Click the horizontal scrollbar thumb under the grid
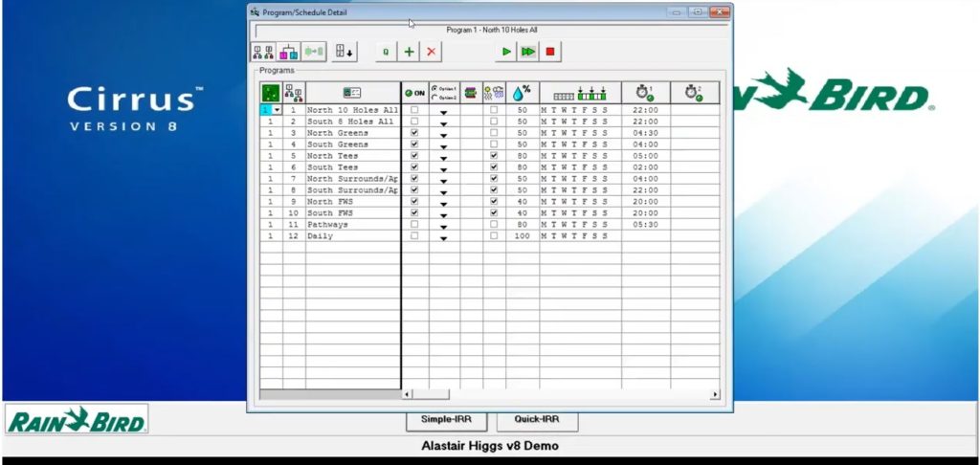This screenshot has width=980, height=465. click(431, 394)
